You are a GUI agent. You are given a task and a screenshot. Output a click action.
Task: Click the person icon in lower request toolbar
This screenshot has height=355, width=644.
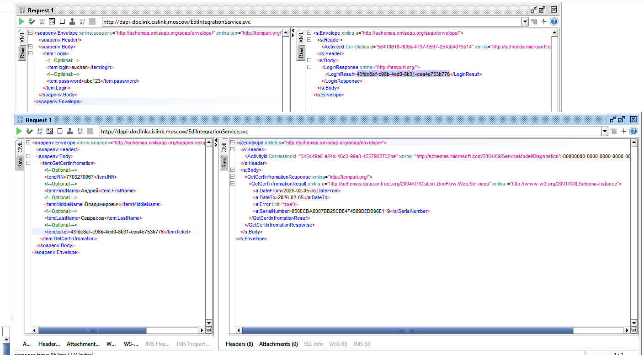[x=70, y=131]
